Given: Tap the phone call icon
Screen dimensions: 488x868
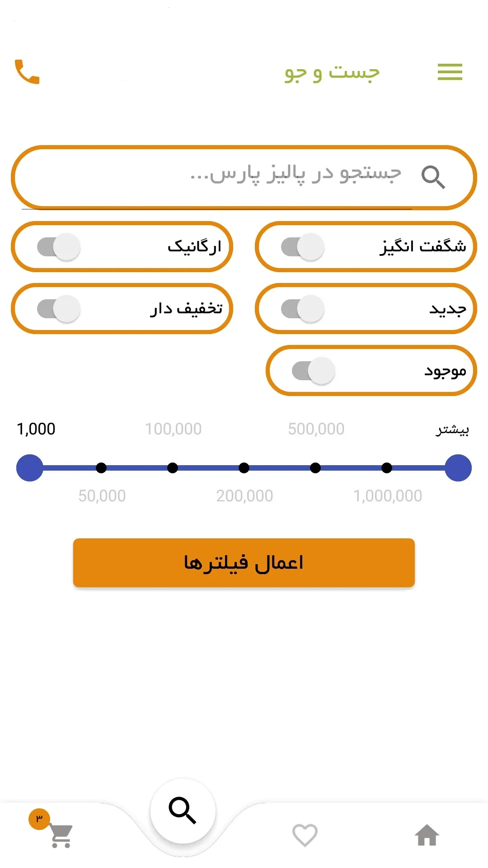Looking at the screenshot, I should [27, 72].
